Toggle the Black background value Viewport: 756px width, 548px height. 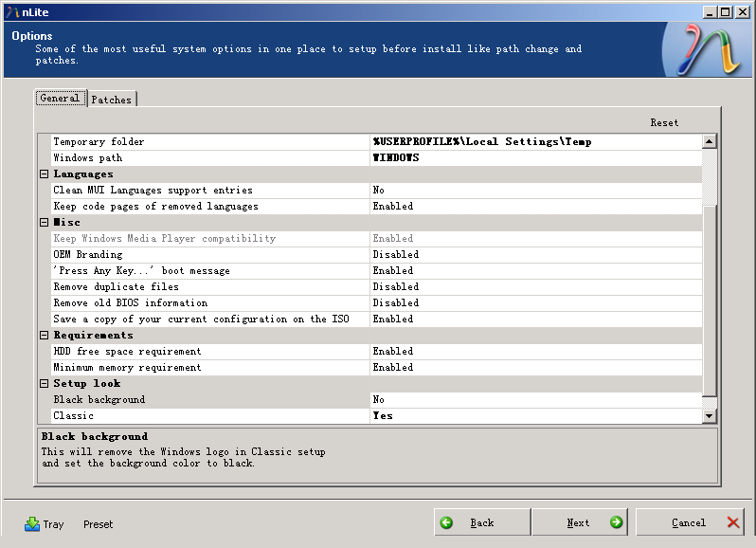tap(535, 400)
